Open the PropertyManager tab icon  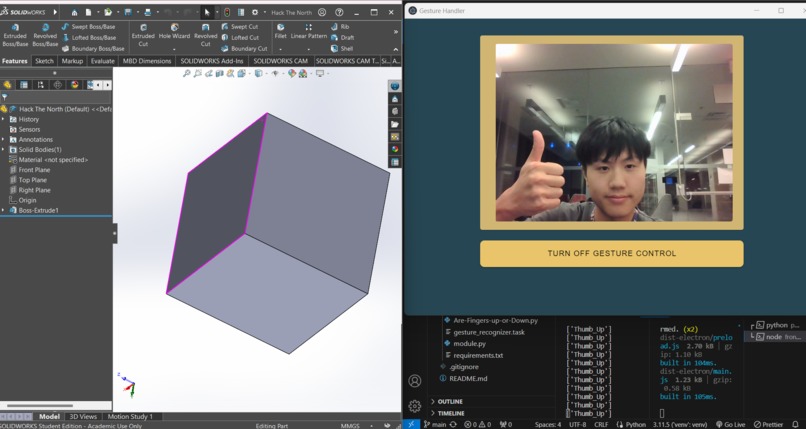[24, 85]
